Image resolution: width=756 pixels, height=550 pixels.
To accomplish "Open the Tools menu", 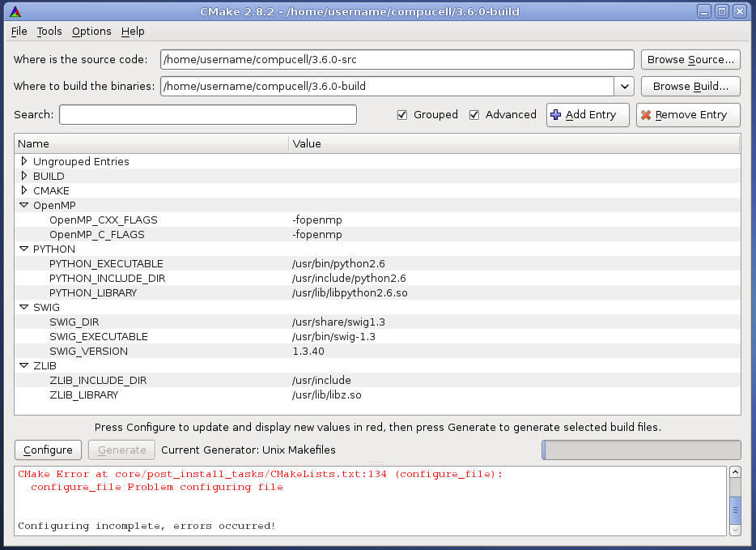I will [49, 31].
